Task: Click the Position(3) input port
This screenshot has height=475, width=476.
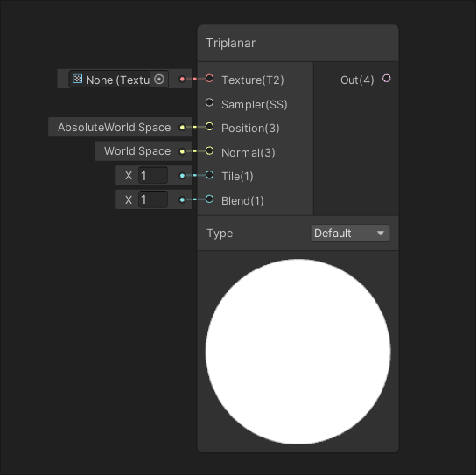Action: [209, 127]
